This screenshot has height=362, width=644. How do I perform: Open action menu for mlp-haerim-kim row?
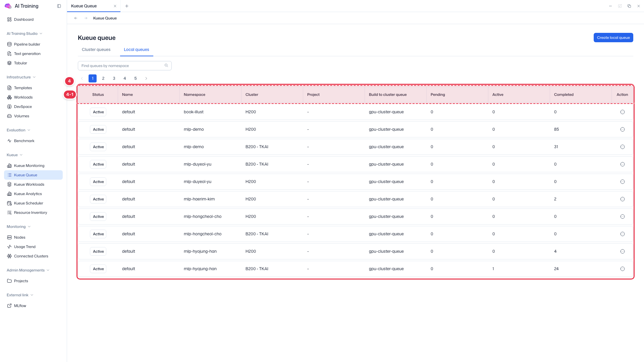tap(622, 199)
